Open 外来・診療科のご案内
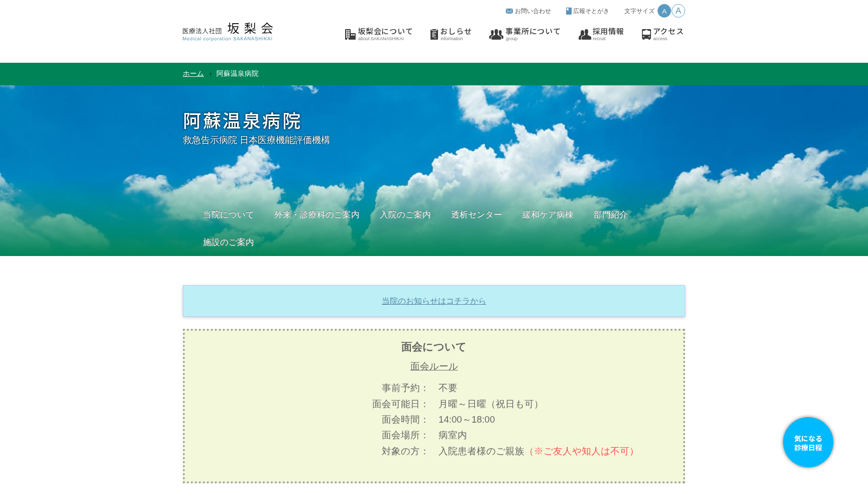The width and height of the screenshot is (868, 502). (316, 214)
